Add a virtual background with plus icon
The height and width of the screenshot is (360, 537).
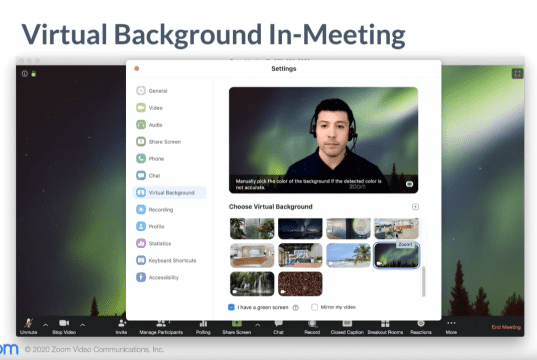[x=415, y=207]
